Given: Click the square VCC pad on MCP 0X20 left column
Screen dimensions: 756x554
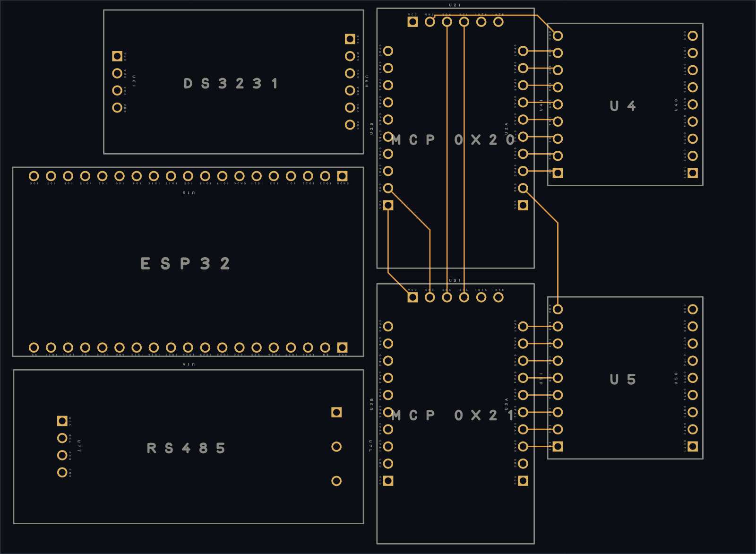Looking at the screenshot, I should coord(388,205).
